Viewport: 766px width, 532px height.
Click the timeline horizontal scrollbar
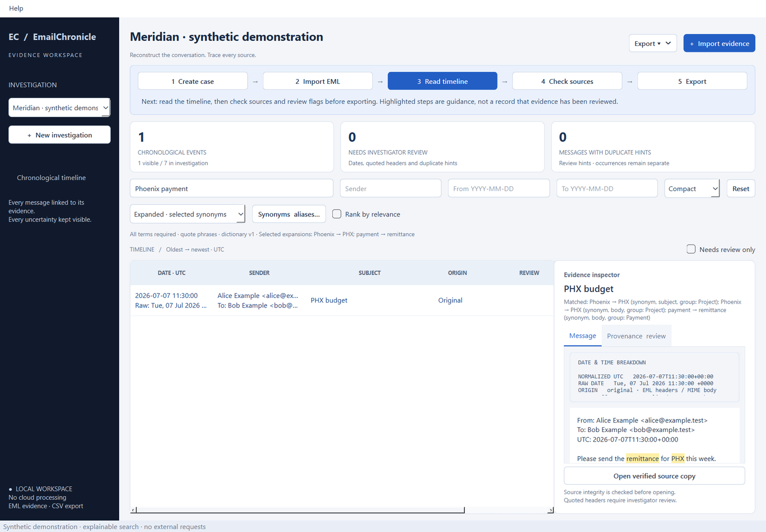(x=300, y=510)
